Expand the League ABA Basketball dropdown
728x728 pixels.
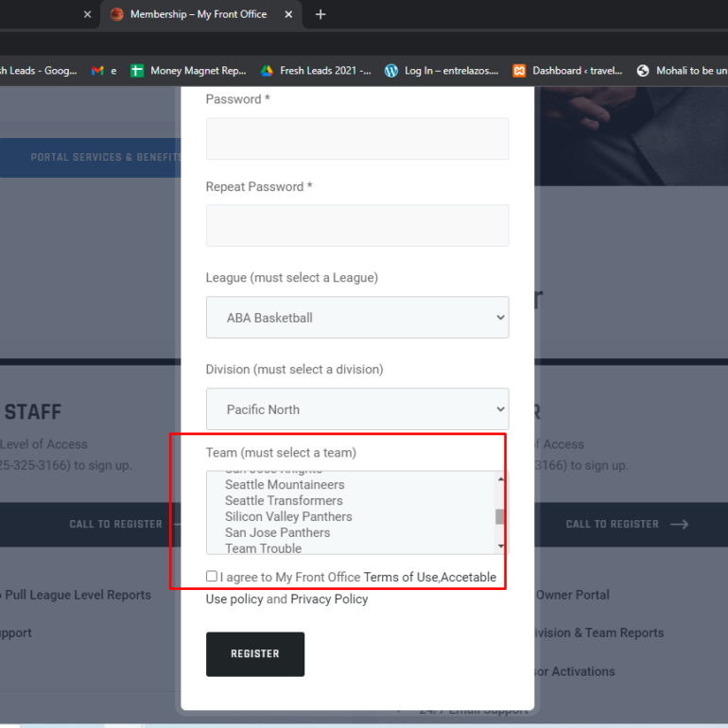[x=357, y=318]
